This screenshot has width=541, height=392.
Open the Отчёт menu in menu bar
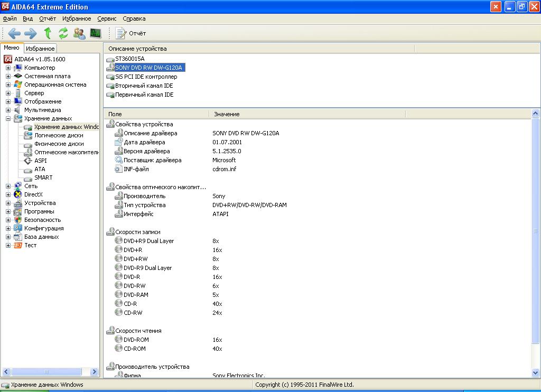48,18
